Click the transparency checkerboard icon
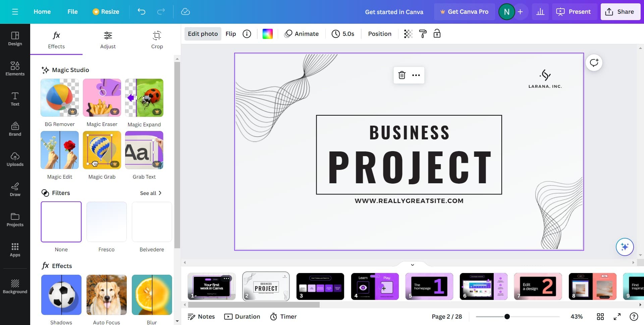This screenshot has width=644, height=325. [x=408, y=34]
